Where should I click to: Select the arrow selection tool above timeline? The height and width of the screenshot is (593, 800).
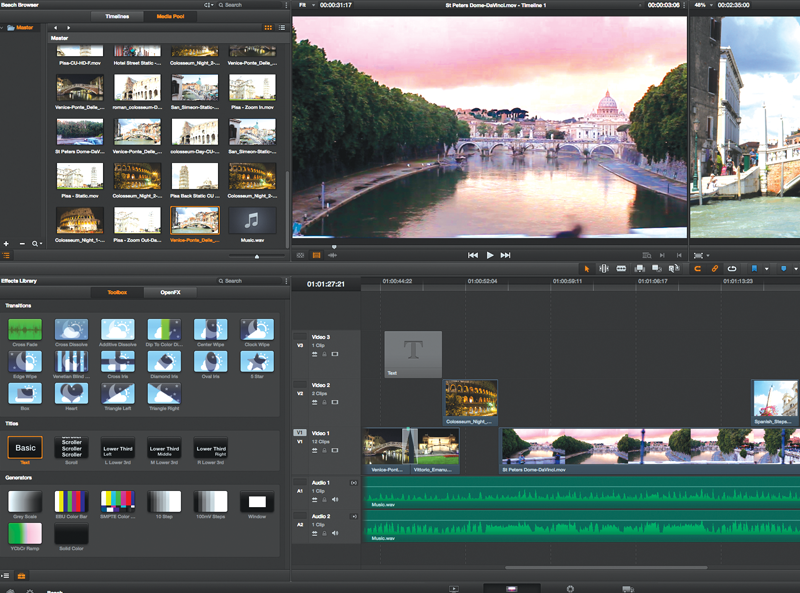(586, 268)
